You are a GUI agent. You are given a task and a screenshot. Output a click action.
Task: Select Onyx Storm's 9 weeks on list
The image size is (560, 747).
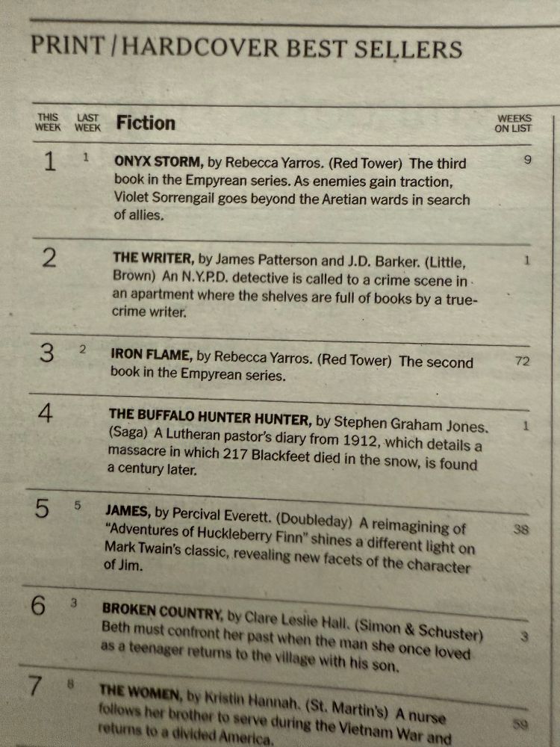(x=527, y=159)
